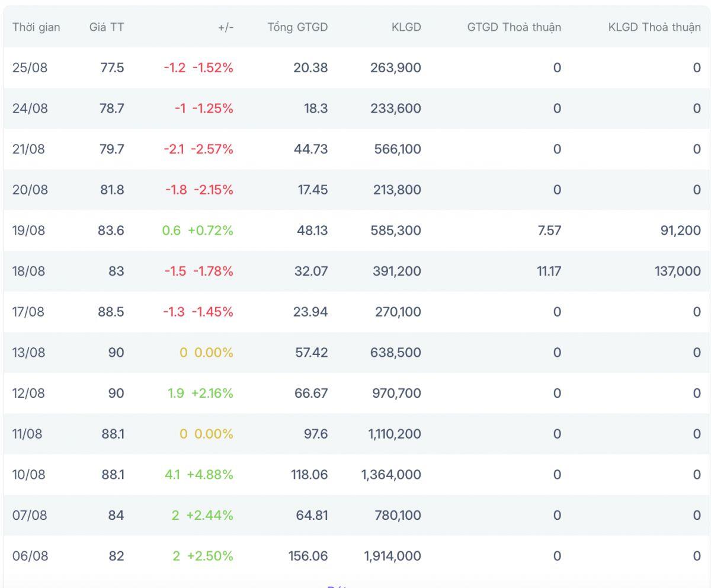Click the date cell "12/08"

[28, 393]
